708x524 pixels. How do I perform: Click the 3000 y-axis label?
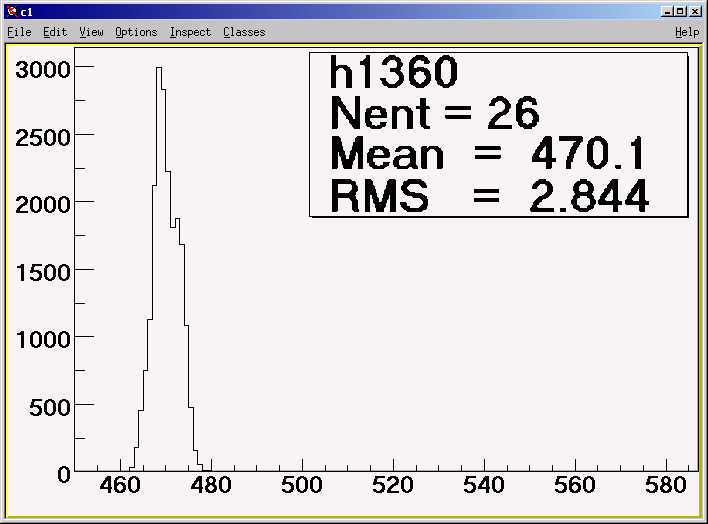(x=43, y=70)
